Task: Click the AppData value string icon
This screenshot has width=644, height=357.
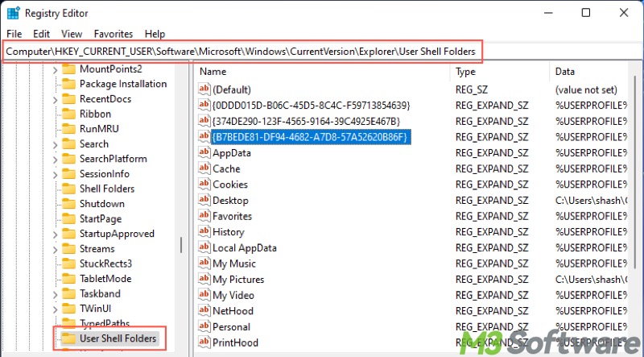Action: 204,152
